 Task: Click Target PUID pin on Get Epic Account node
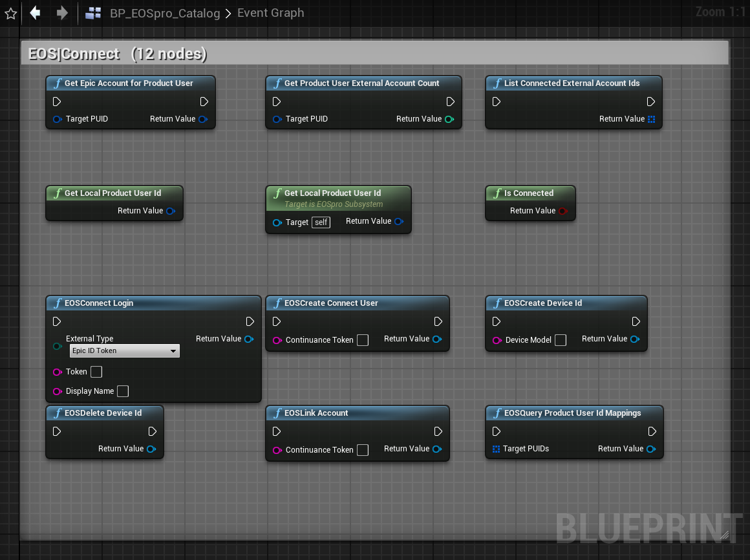pyautogui.click(x=58, y=119)
